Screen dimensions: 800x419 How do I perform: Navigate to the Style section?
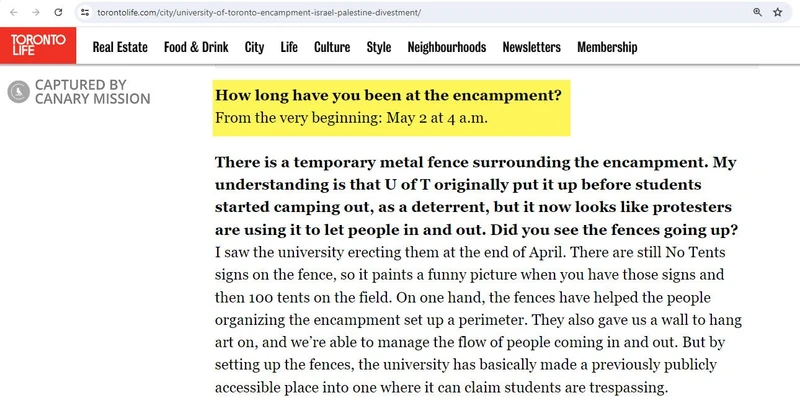click(x=379, y=47)
